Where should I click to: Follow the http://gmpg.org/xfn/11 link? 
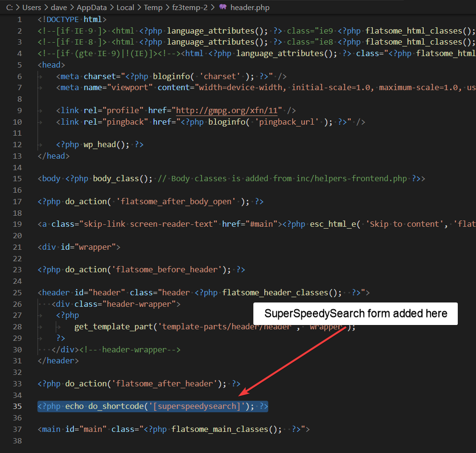(227, 110)
